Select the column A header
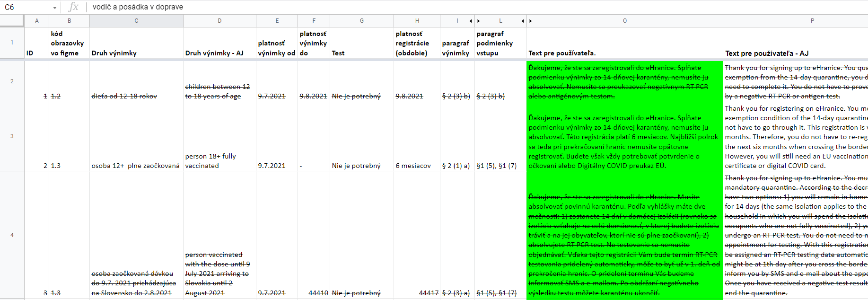The width and height of the screenshot is (868, 300). tap(37, 21)
